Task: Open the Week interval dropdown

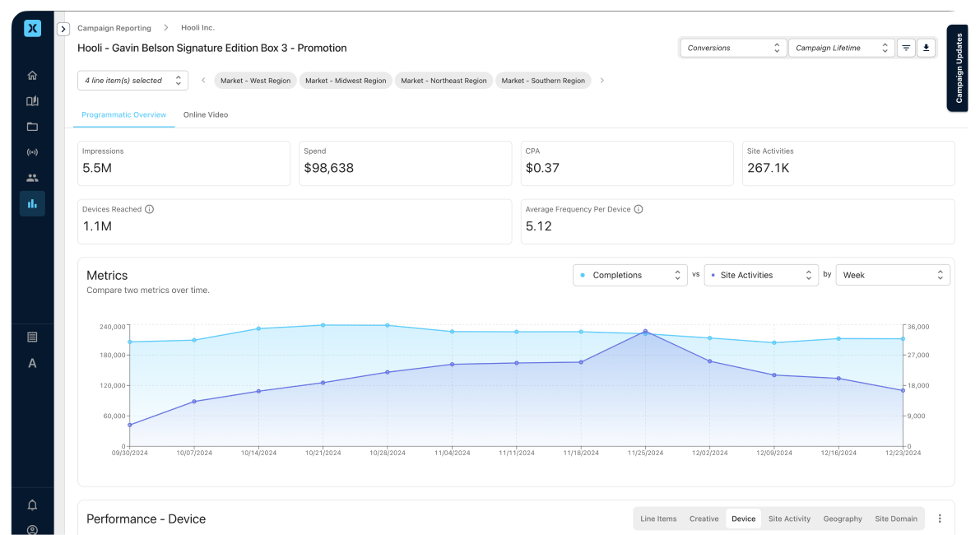Action: coord(893,275)
